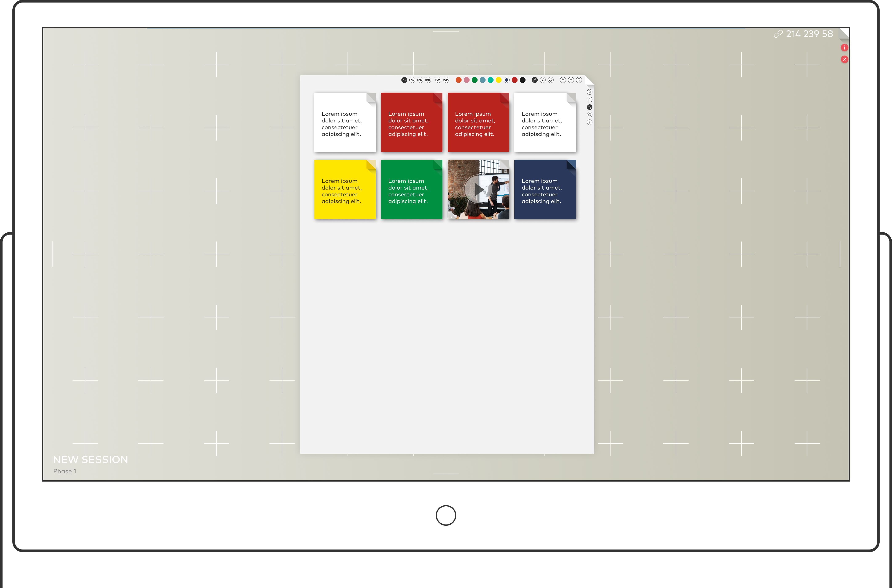This screenshot has width=892, height=588.
Task: Click the folded corner of yellow note
Action: [x=371, y=165]
